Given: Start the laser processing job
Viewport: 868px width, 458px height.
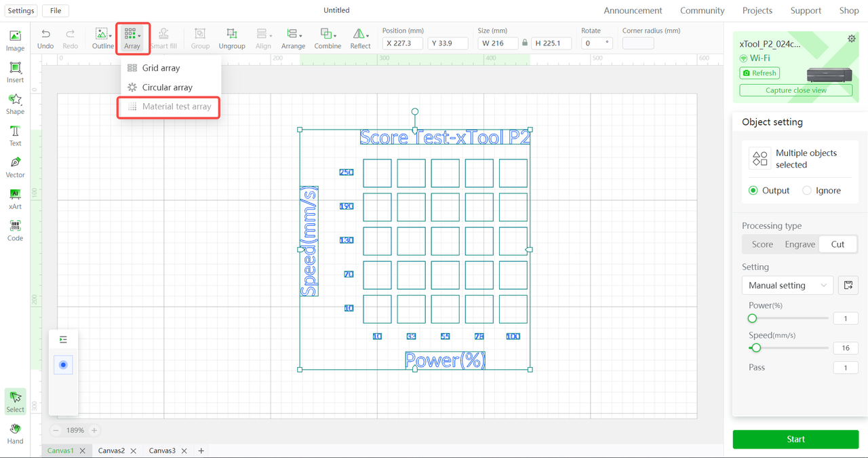Looking at the screenshot, I should point(795,439).
